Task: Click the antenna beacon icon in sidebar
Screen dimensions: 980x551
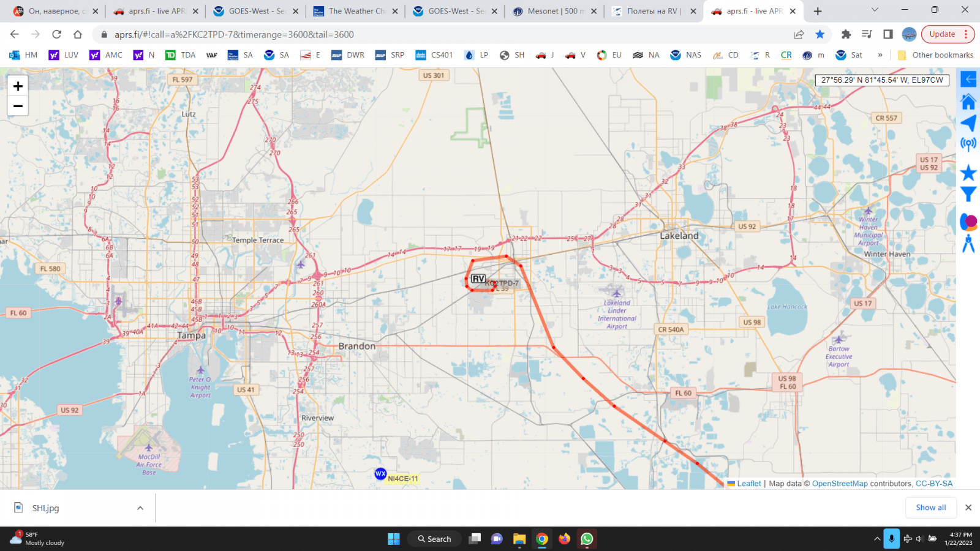Action: pos(968,144)
